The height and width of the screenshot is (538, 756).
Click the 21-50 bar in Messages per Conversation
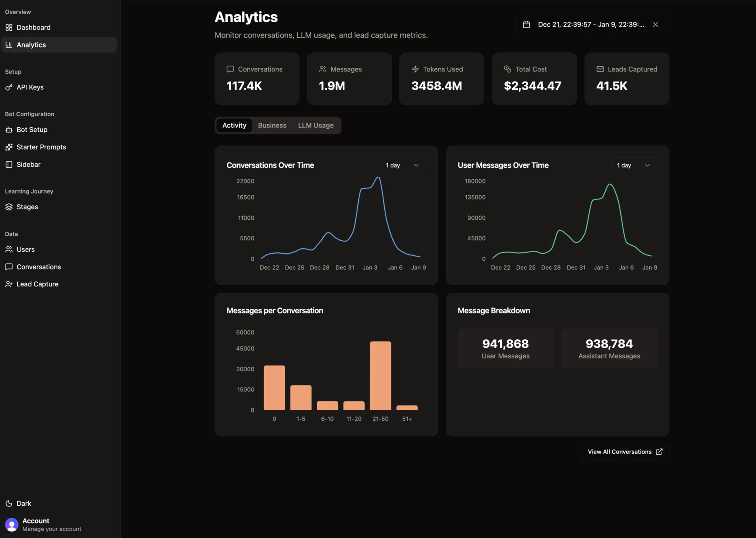click(x=381, y=376)
